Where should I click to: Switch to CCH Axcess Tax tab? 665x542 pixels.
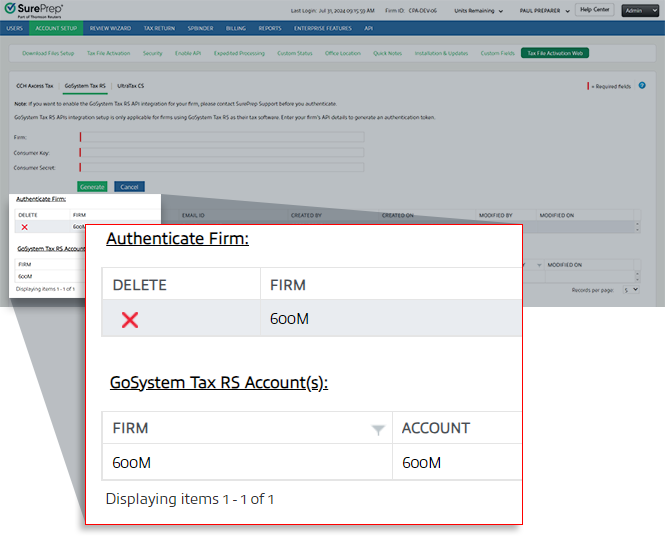[x=35, y=86]
